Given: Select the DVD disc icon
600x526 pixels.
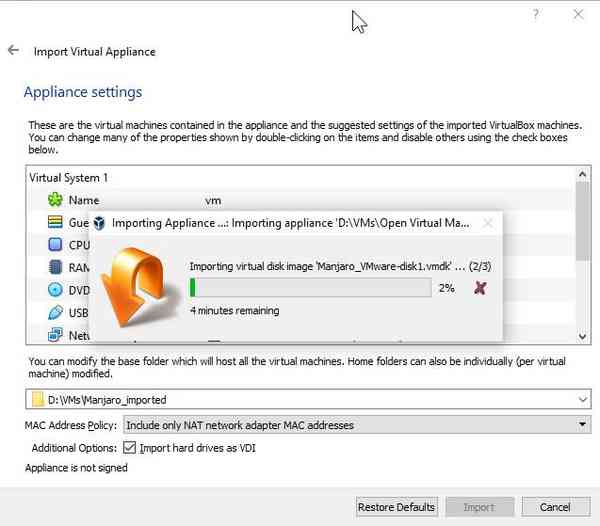Looking at the screenshot, I should 55,290.
